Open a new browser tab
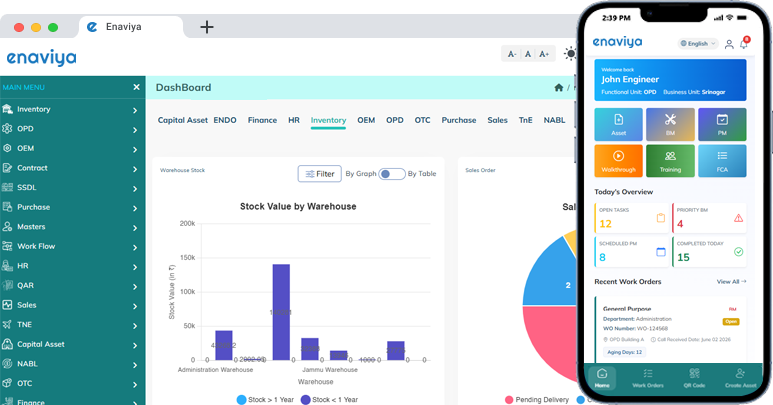Screen dimensions: 773x405 click(x=207, y=27)
